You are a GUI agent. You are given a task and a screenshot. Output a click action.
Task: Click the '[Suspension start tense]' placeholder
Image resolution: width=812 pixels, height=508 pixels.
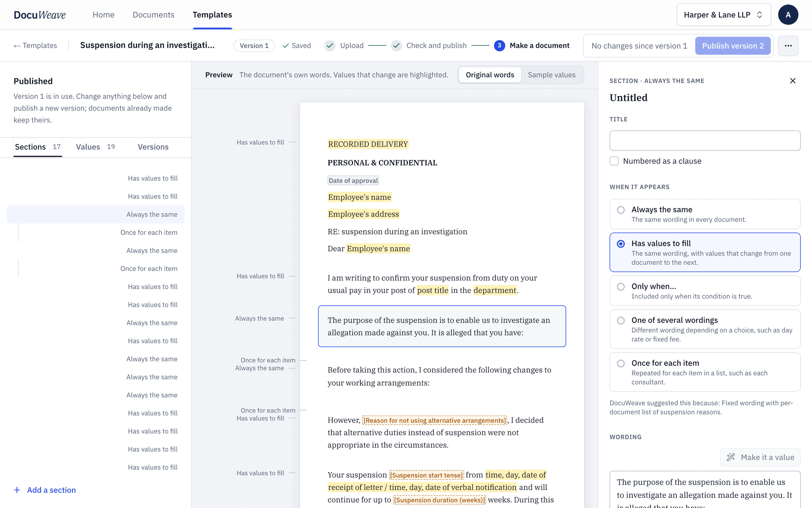[426, 475]
